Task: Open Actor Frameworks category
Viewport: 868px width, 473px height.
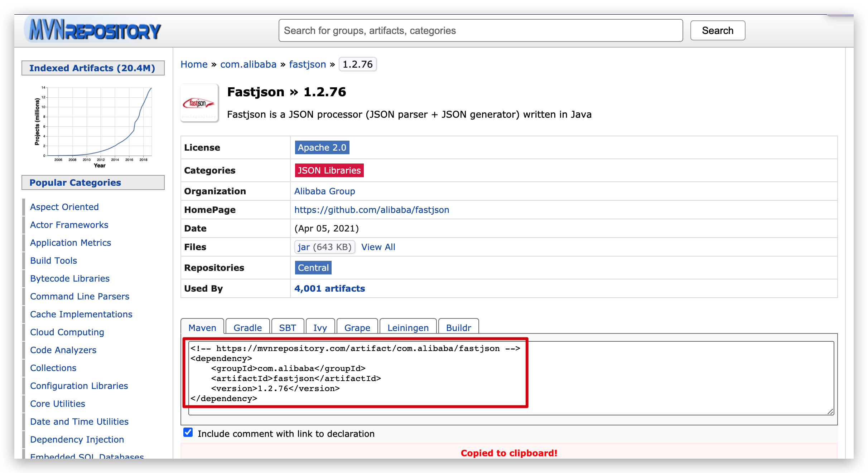Action: pos(69,225)
